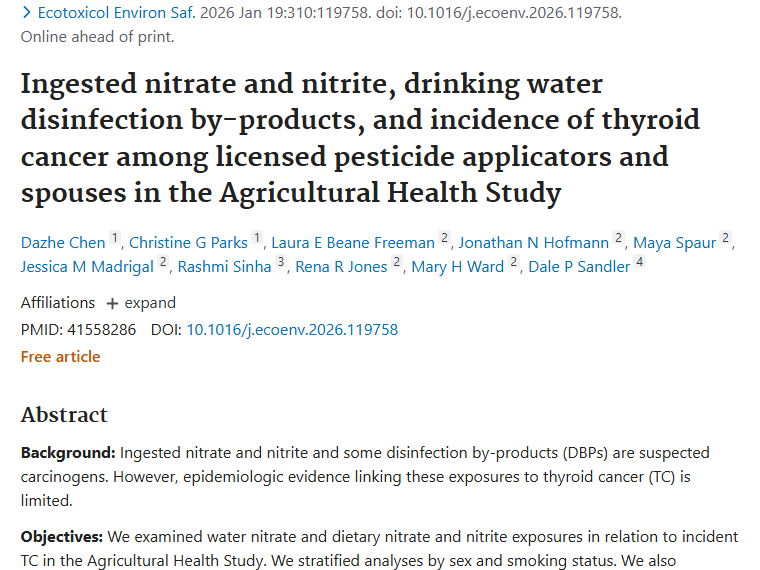
Task: Click the Free article label
Action: coord(60,356)
